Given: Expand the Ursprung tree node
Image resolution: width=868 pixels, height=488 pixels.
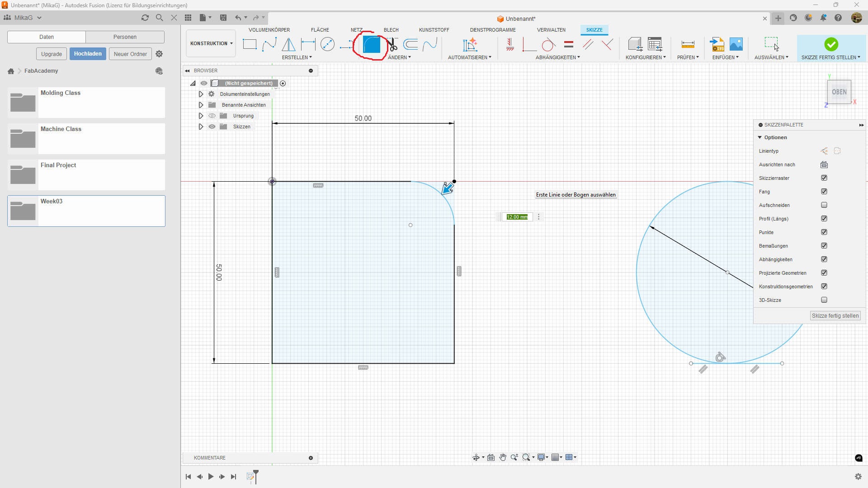Looking at the screenshot, I should point(201,116).
